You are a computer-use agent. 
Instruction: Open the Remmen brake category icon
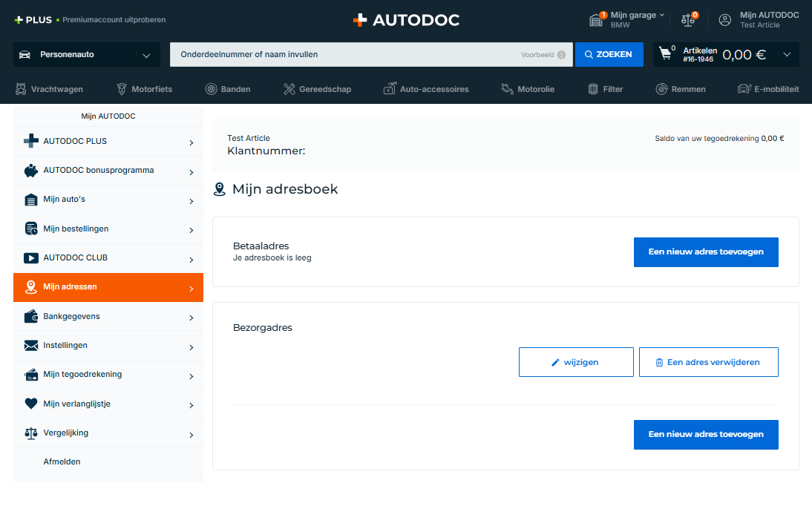pyautogui.click(x=661, y=89)
